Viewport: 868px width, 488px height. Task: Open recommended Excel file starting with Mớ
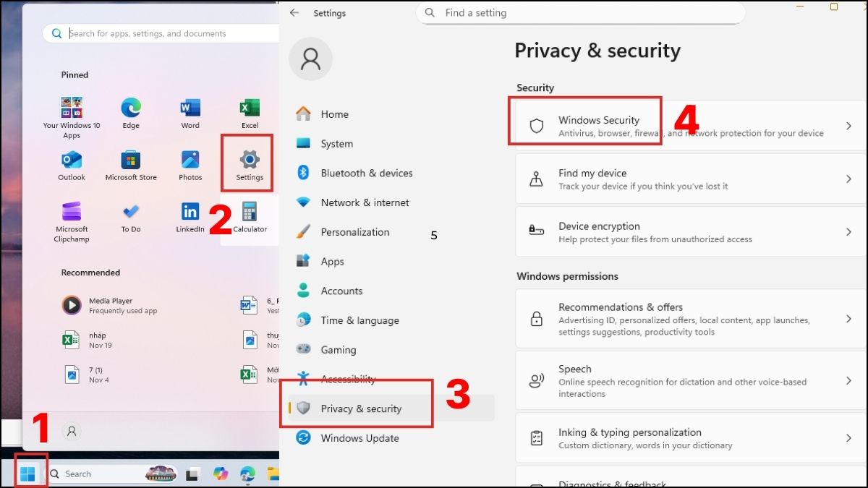coord(260,374)
